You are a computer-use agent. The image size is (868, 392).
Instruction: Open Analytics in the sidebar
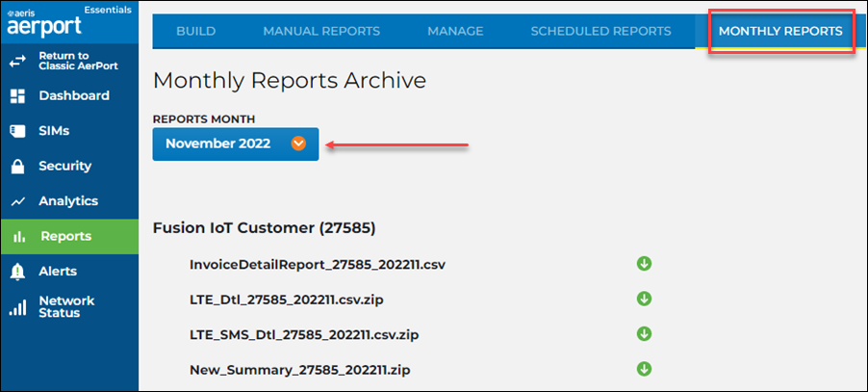69,201
